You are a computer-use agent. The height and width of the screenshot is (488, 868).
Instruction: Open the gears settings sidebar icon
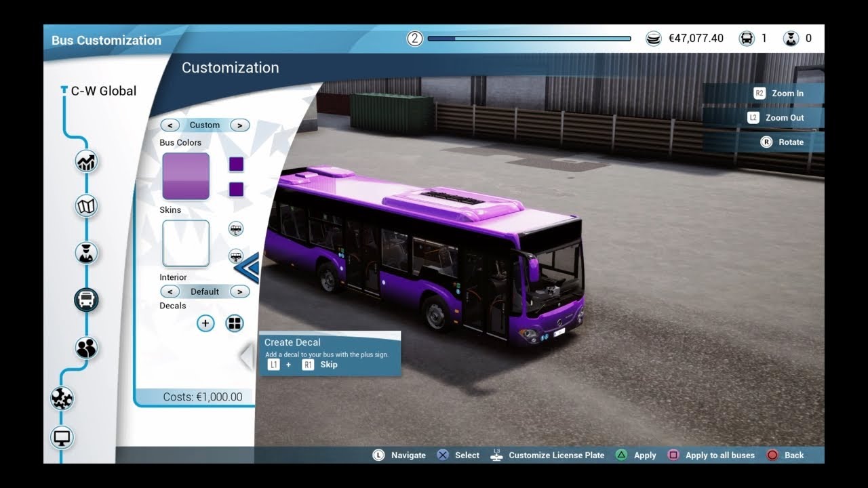62,399
